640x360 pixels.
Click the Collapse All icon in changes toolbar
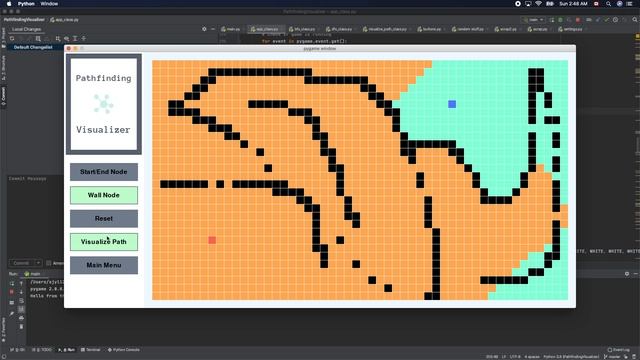pyautogui.click(x=84, y=38)
